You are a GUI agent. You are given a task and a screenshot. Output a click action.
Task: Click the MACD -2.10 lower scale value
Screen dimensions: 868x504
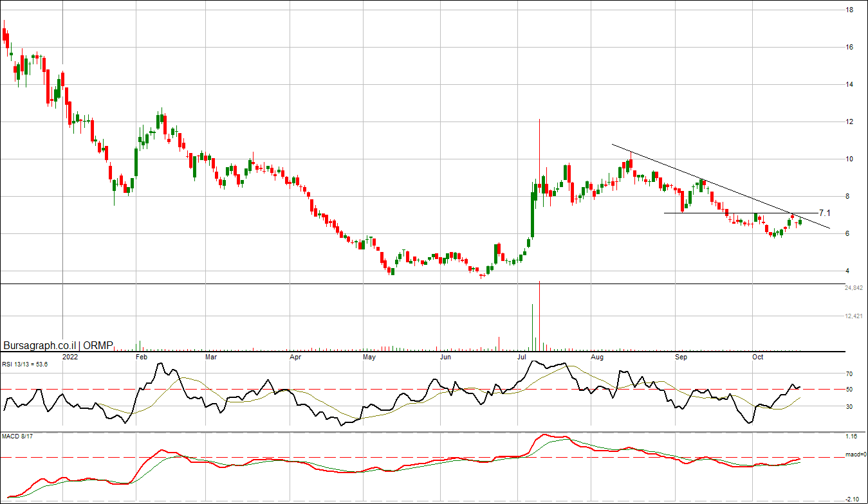[x=852, y=499]
